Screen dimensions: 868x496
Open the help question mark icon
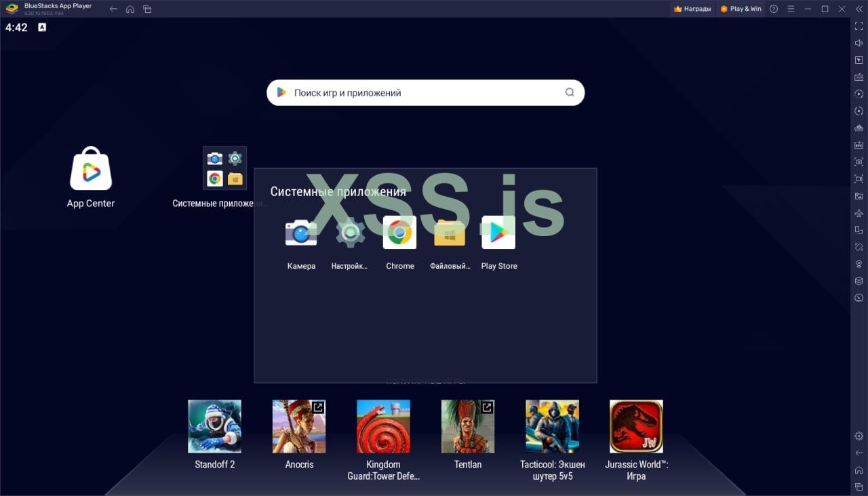tap(774, 9)
